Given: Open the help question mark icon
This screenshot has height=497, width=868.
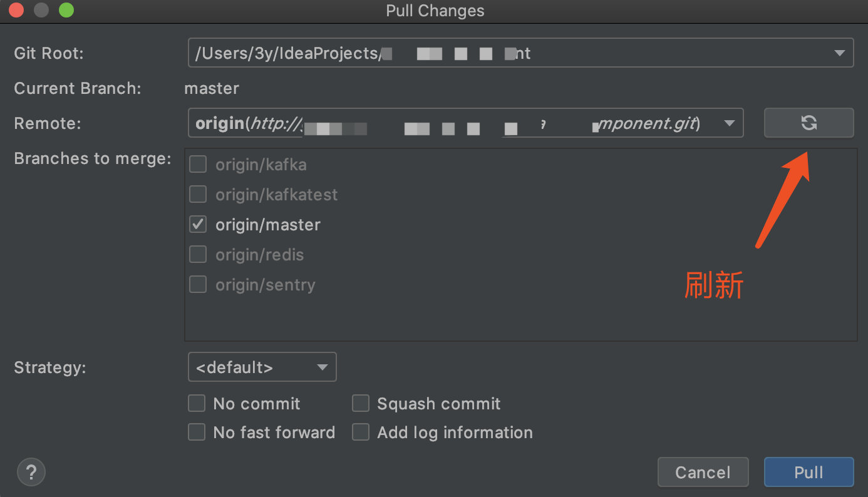Looking at the screenshot, I should pos(31,471).
